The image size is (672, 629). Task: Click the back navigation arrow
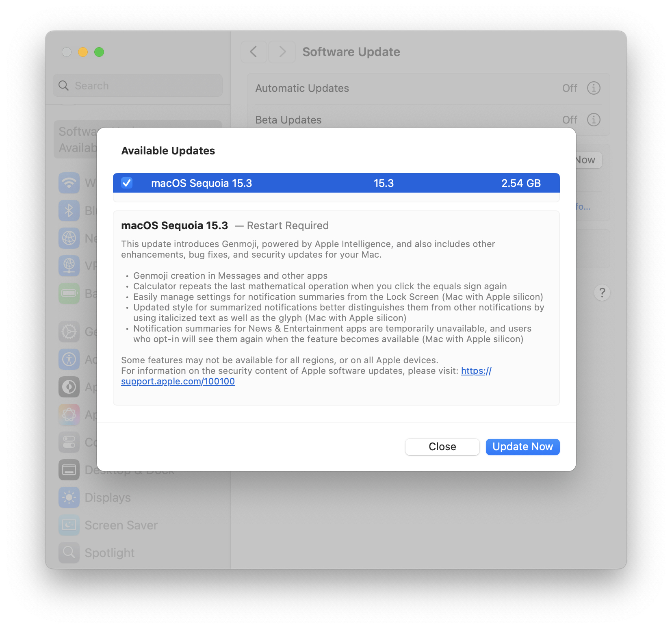click(254, 52)
